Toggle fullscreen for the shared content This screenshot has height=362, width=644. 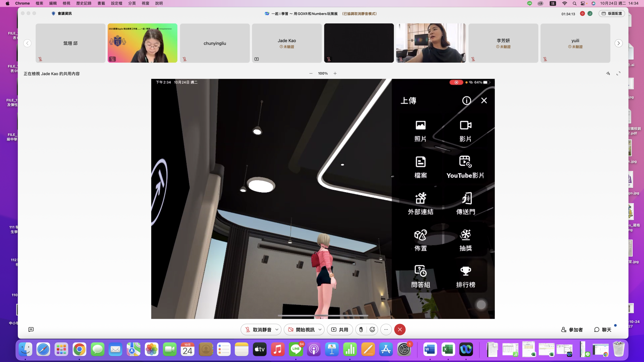(618, 73)
